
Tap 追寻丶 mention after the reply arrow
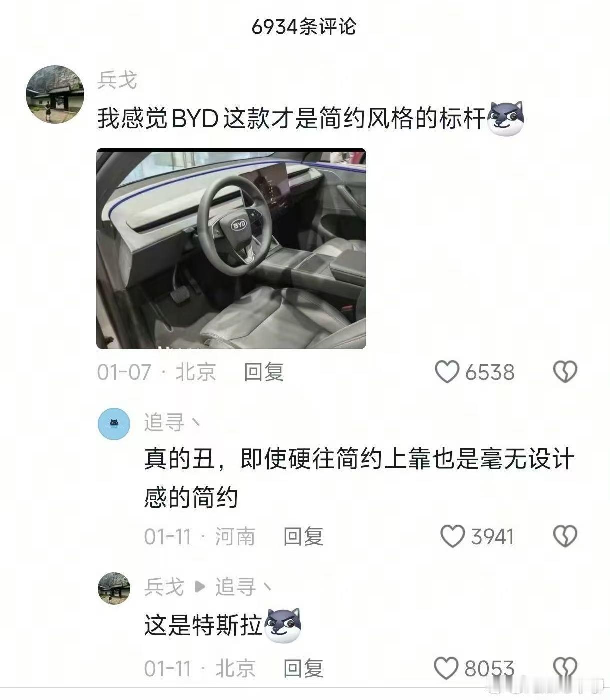pyautogui.click(x=244, y=587)
